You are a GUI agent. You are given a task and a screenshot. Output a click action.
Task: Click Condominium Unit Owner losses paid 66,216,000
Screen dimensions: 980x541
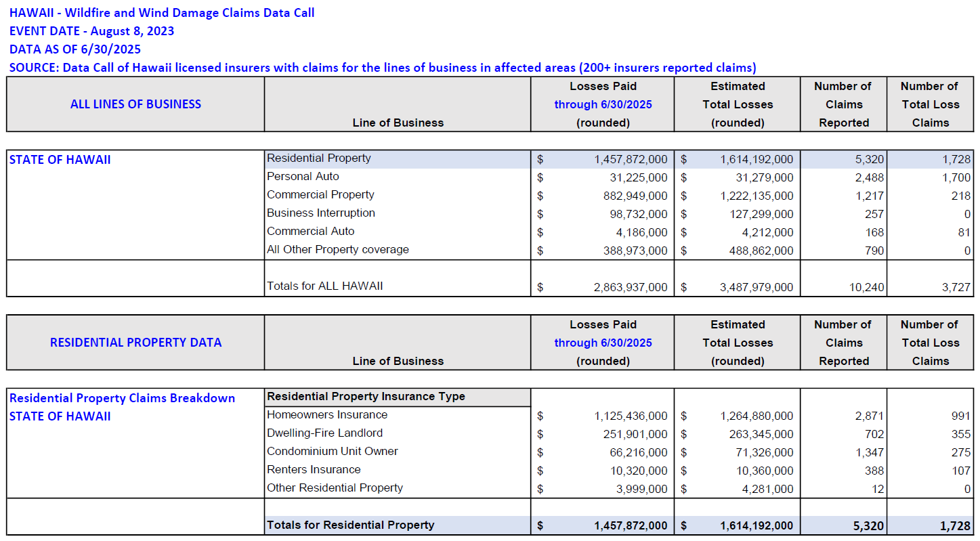(638, 453)
